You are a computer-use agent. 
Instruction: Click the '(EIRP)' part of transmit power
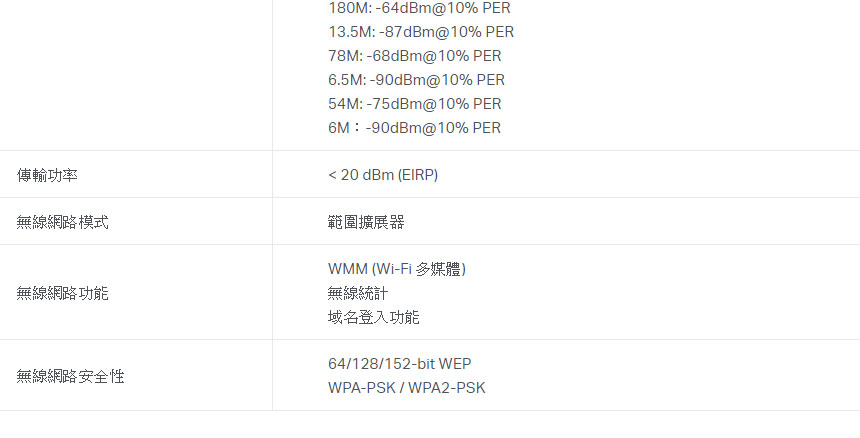[x=418, y=175]
